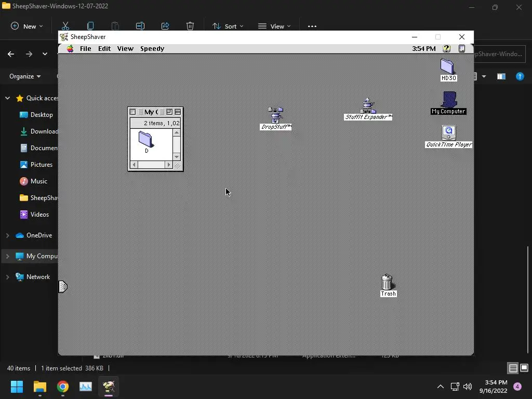Click the down scroll arrow in Mac window
This screenshot has height=399, width=532.
click(x=177, y=157)
